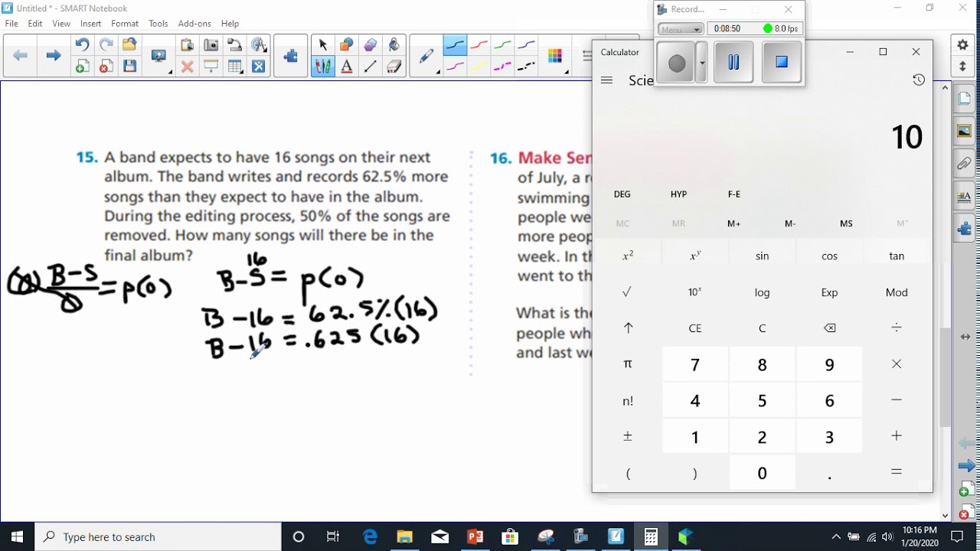The image size is (980, 551).
Task: Select the yellow pen swatch
Action: 479,67
